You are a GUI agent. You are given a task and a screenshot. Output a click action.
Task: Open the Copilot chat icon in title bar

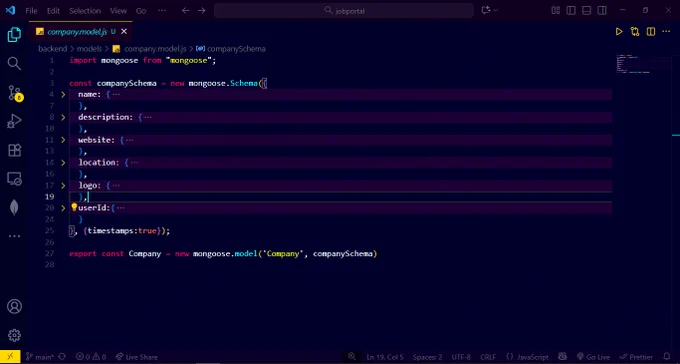point(486,10)
